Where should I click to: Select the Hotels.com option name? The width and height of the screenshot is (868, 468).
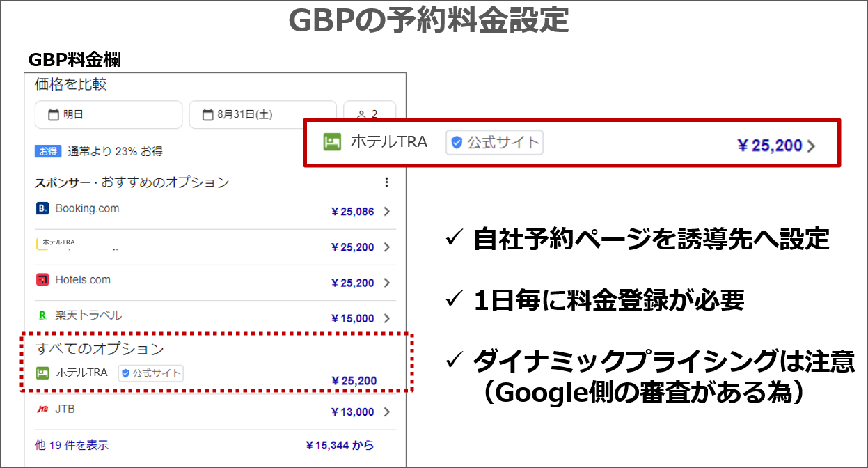(83, 280)
